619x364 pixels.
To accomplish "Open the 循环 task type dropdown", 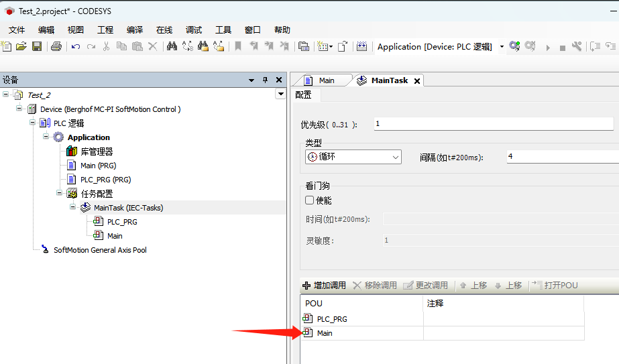I will point(395,157).
